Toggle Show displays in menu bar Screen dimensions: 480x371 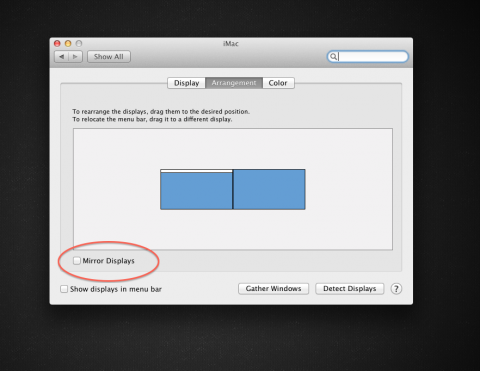click(64, 289)
